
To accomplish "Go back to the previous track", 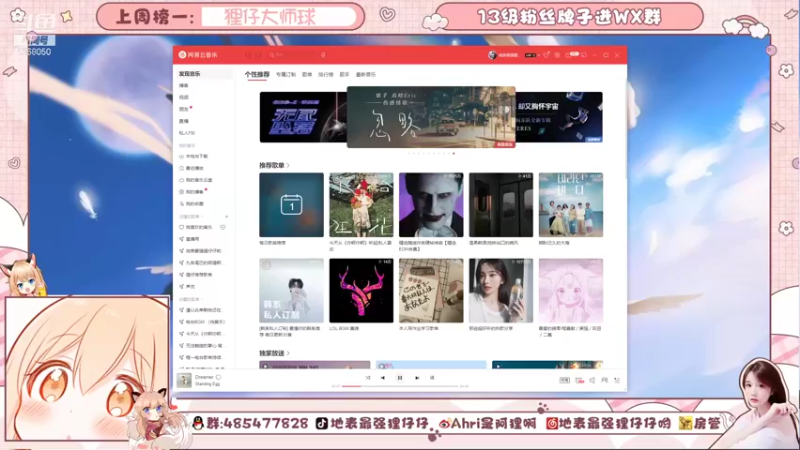I will point(383,378).
